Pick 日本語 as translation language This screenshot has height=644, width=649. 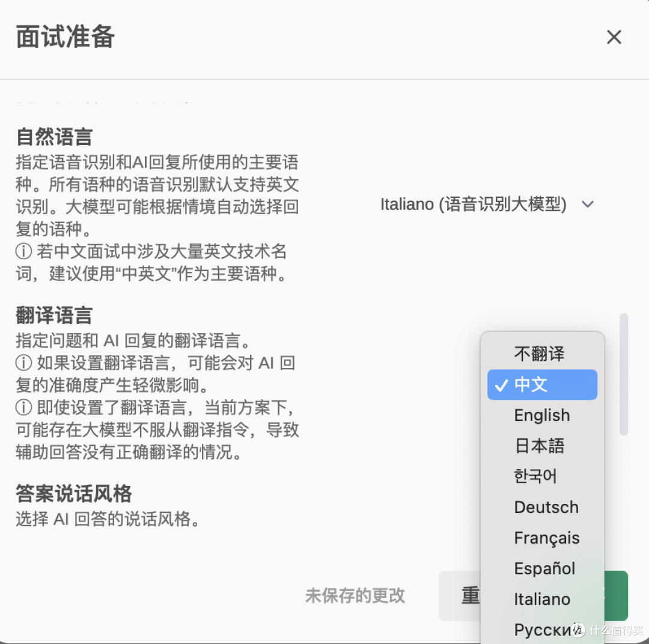(542, 446)
